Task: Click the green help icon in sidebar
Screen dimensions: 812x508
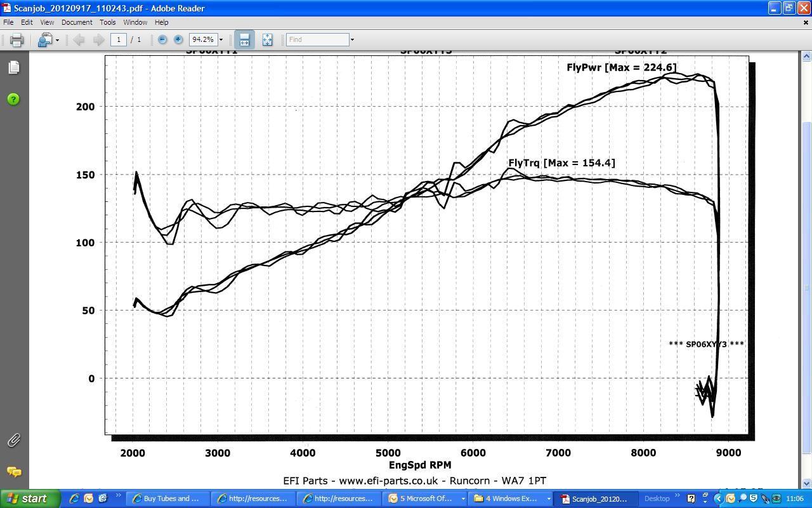Action: click(x=13, y=99)
